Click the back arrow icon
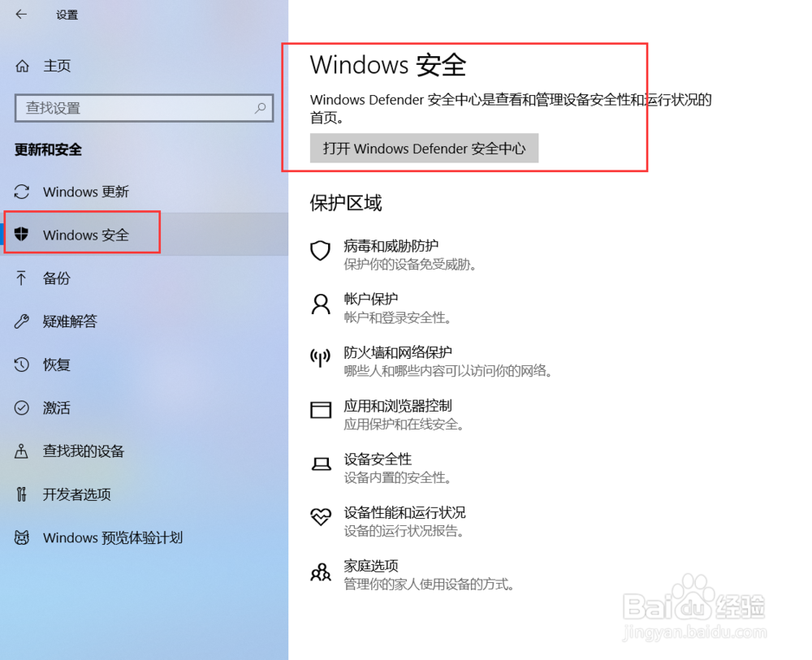This screenshot has width=812, height=660. point(21,15)
